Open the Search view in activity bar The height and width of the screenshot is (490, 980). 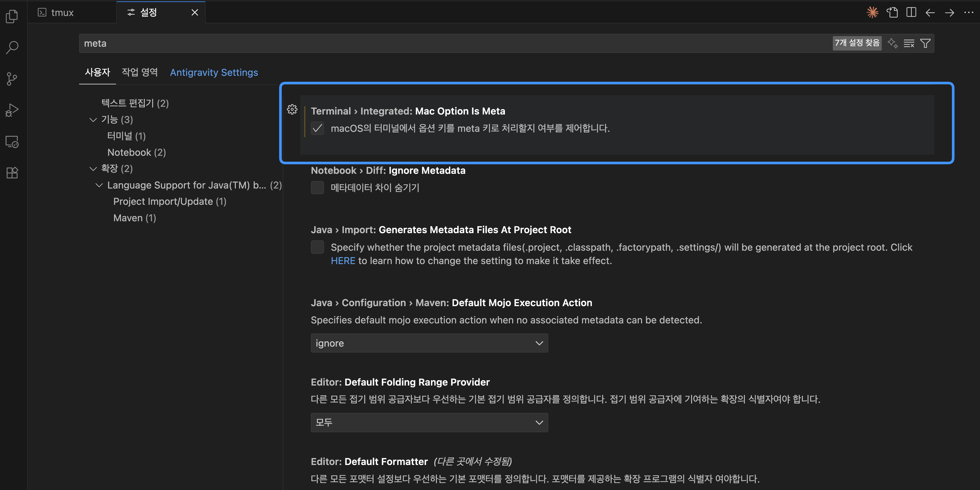(x=12, y=47)
